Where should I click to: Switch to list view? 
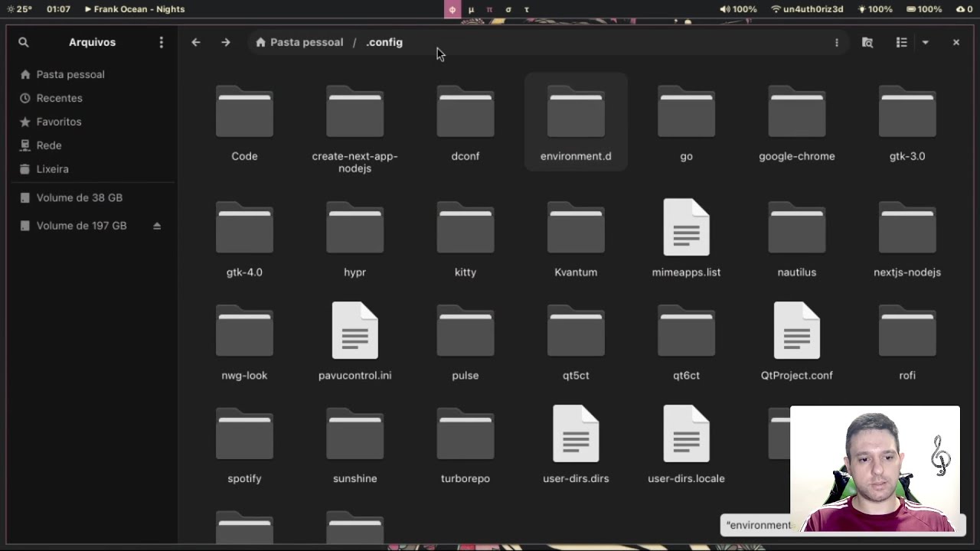[x=902, y=42]
